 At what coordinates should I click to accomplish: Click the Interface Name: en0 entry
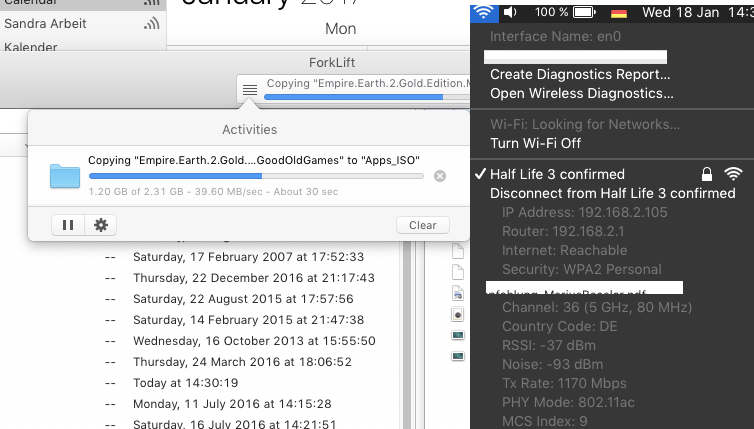[x=555, y=37]
